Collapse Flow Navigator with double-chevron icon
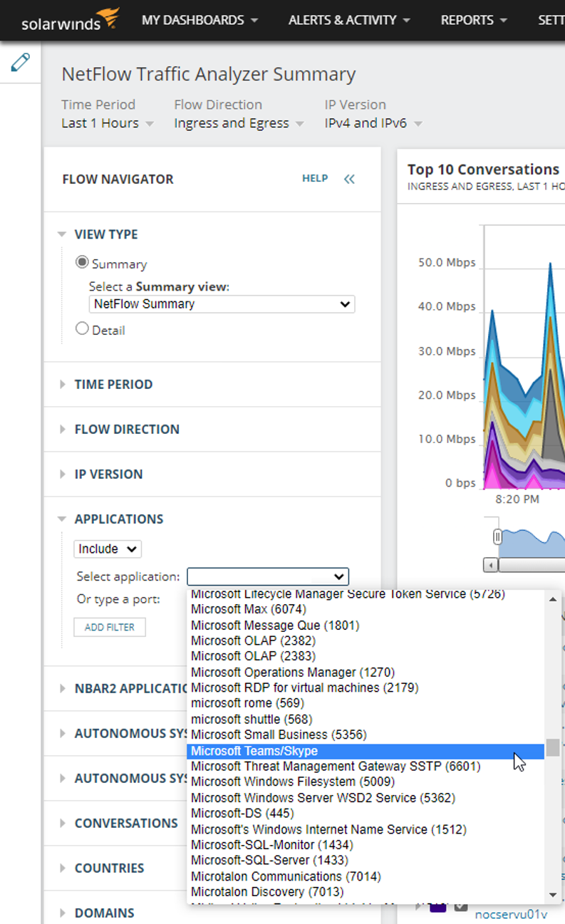 pyautogui.click(x=349, y=179)
